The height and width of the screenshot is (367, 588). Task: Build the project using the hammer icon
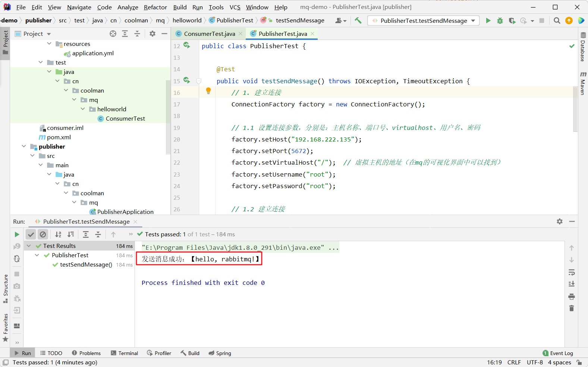coord(358,21)
